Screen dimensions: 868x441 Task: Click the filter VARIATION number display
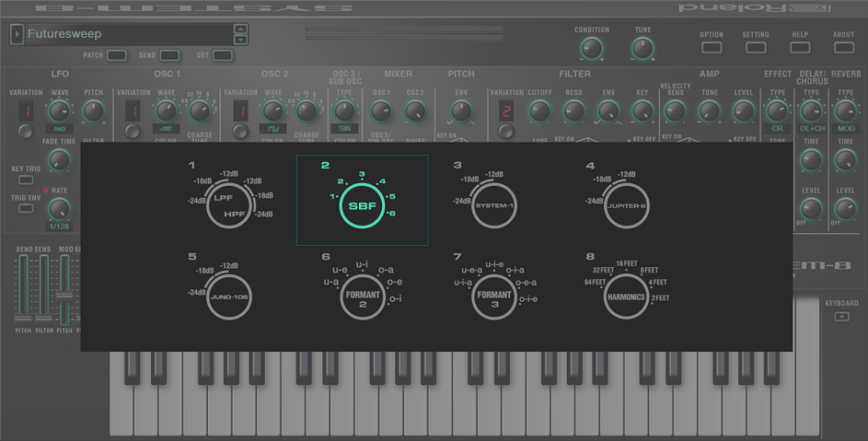point(507,111)
